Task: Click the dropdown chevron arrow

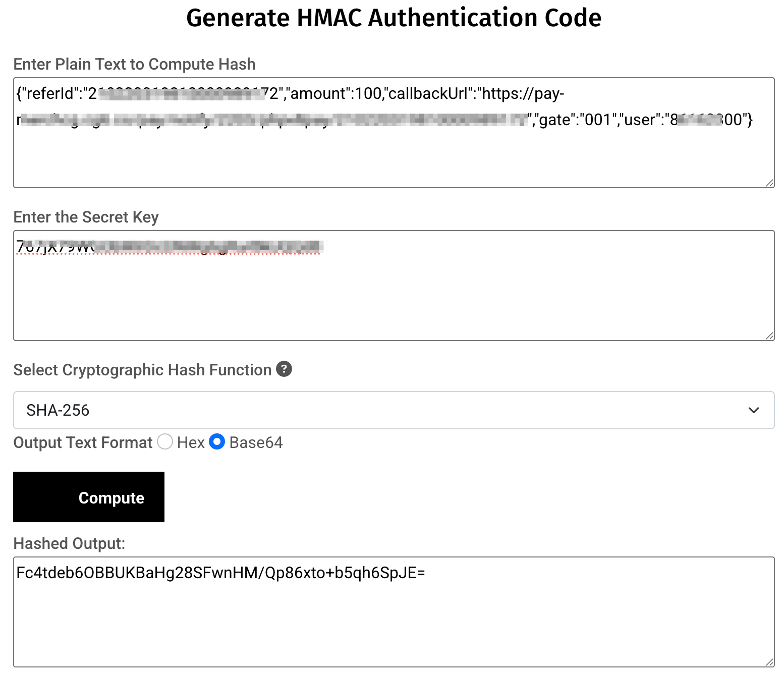Action: [x=754, y=410]
